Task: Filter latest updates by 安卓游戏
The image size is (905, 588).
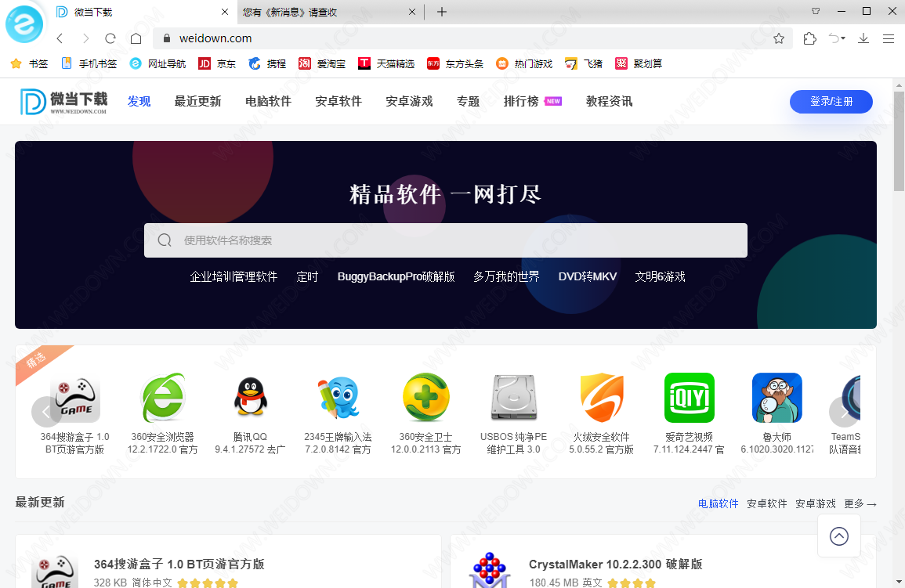Action: pos(815,504)
